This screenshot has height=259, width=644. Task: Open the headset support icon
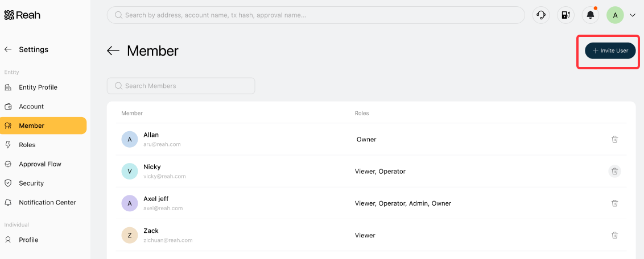point(541,15)
